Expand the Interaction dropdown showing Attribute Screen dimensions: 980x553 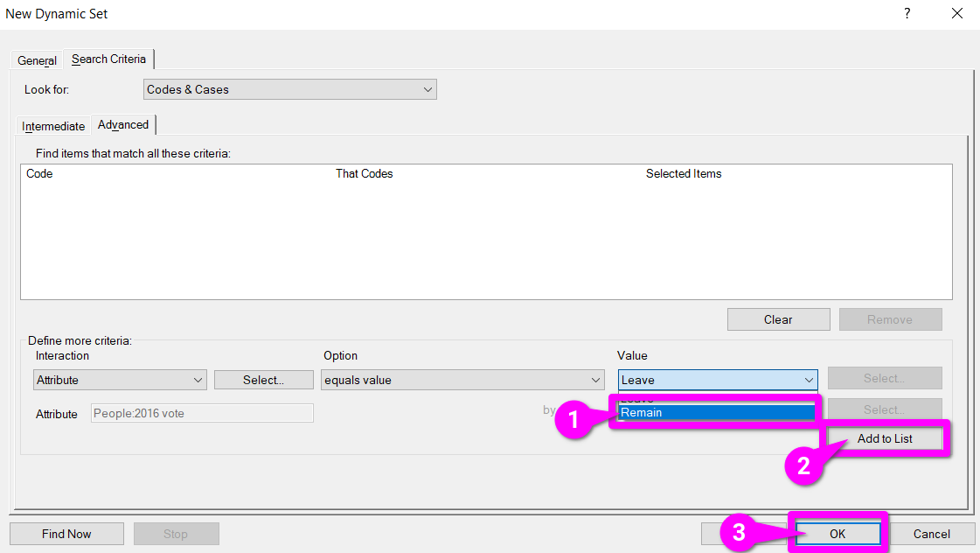click(121, 380)
